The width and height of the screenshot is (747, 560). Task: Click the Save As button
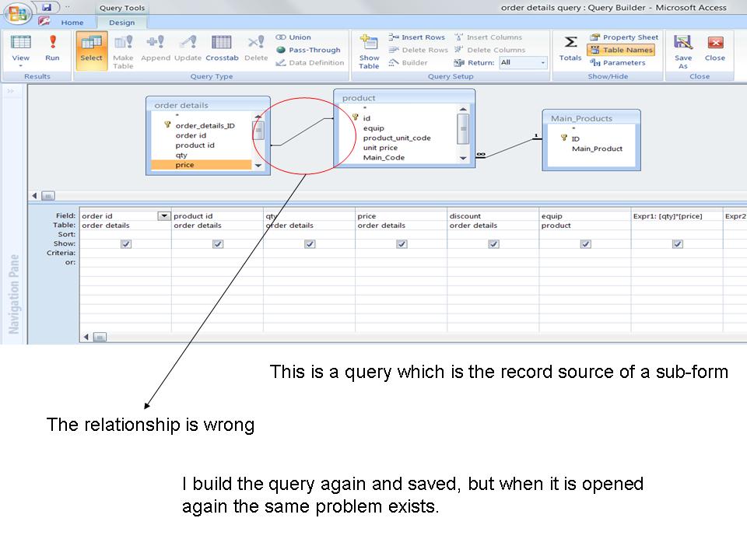point(683,51)
